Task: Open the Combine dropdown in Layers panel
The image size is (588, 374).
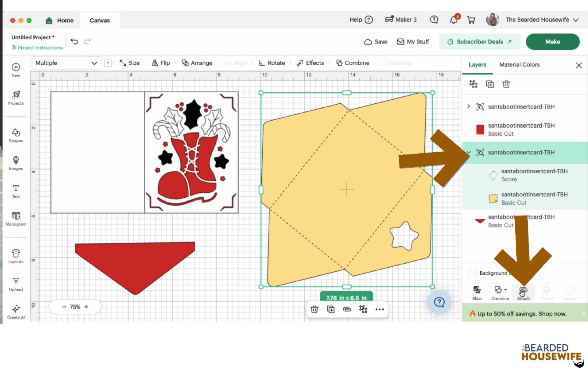Action: [x=500, y=293]
